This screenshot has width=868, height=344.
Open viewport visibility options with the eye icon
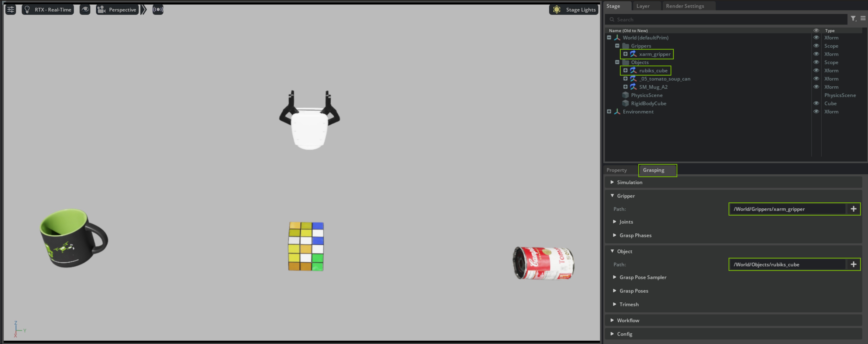pyautogui.click(x=85, y=9)
